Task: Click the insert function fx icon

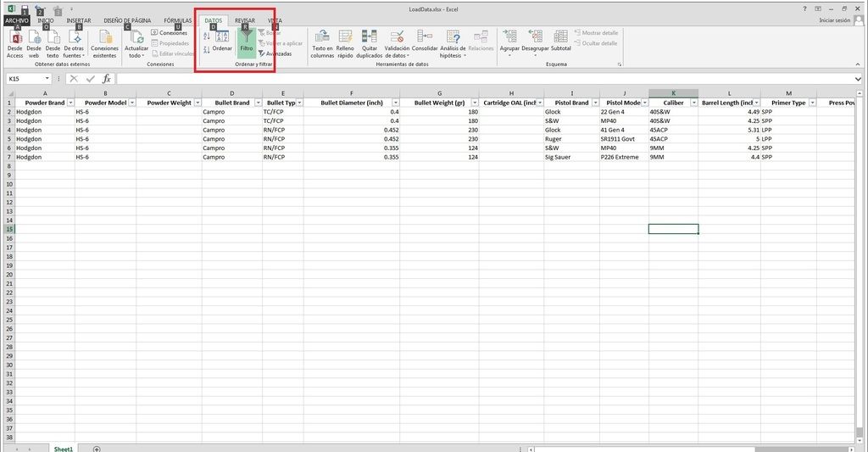Action: click(x=107, y=79)
